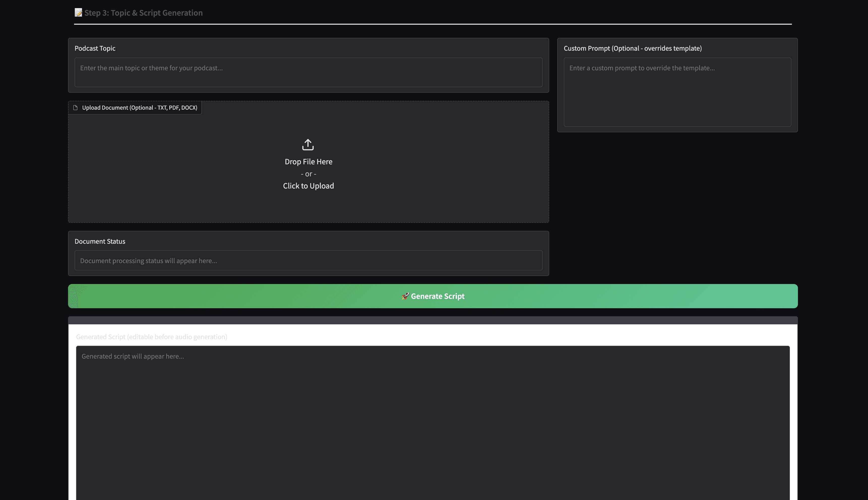868x500 pixels.
Task: Click the upload arrow icon
Action: (x=308, y=145)
